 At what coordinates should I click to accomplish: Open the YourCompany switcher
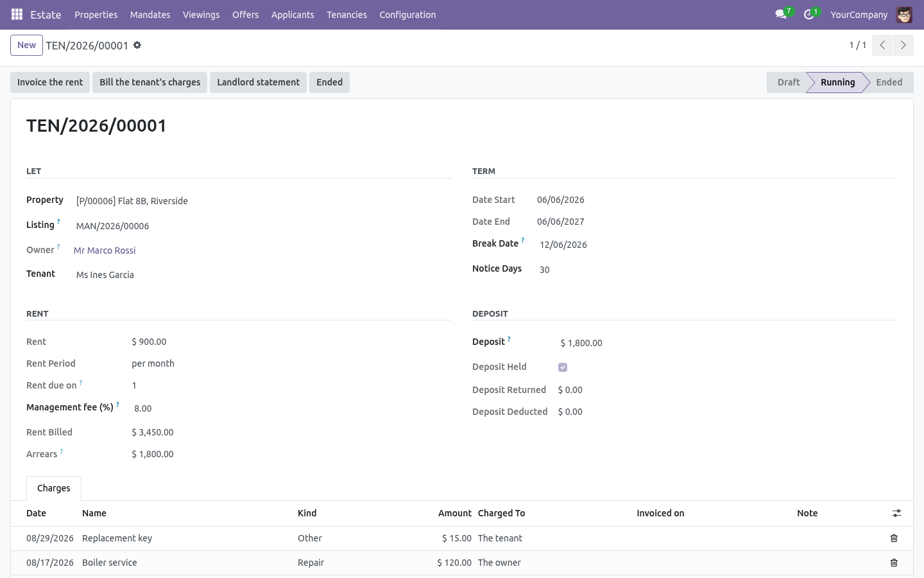tap(859, 14)
